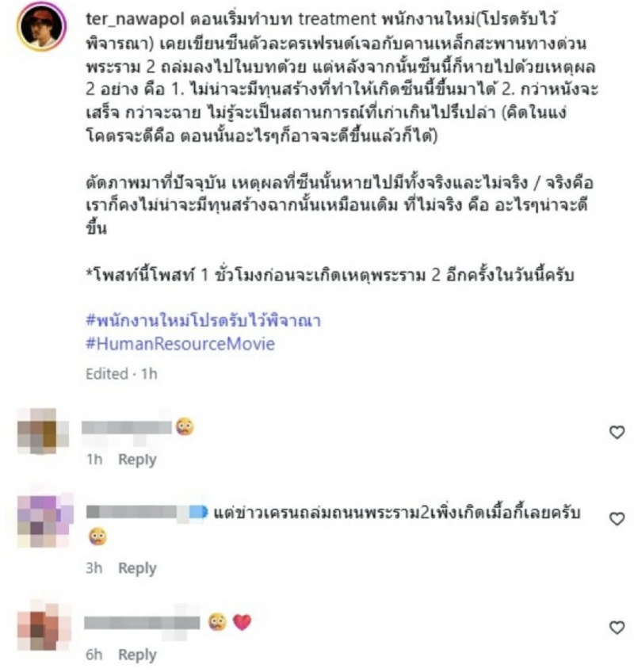The width and height of the screenshot is (634, 672).
Task: Open the 1h commenter's blurred avatar
Action: coord(43,431)
